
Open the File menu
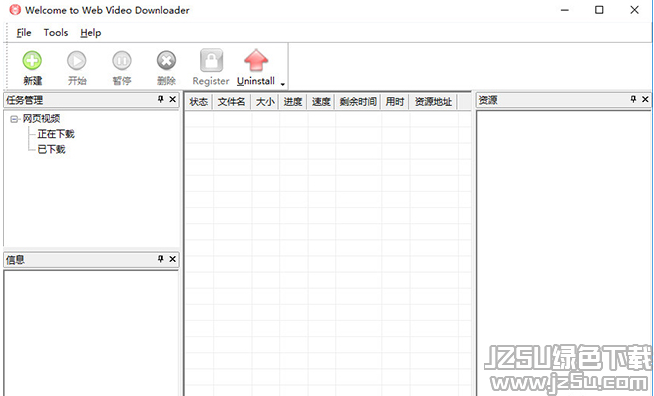(x=24, y=33)
